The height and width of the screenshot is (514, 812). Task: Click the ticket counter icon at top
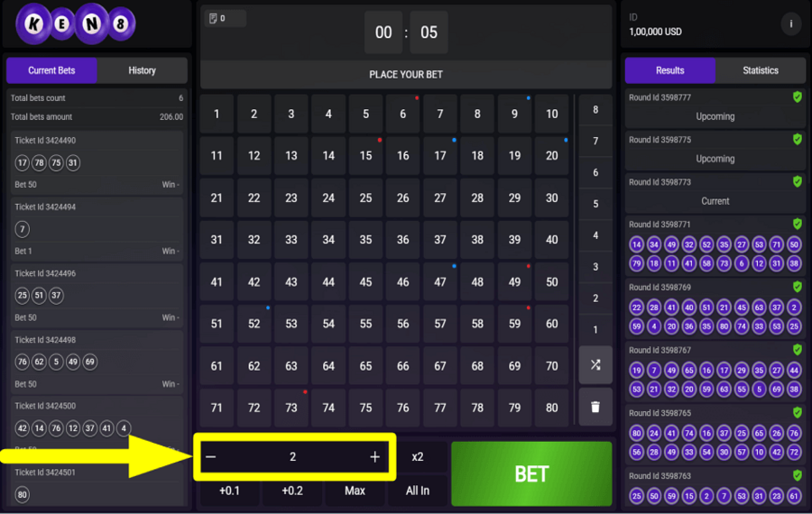pyautogui.click(x=214, y=18)
